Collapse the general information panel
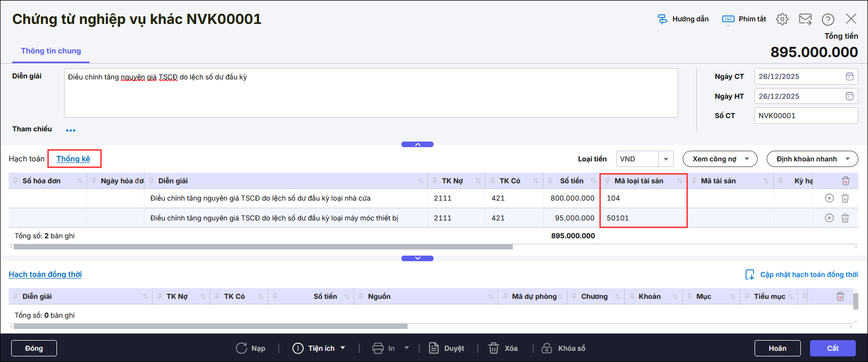Screen dimensions: 868x362 click(x=417, y=145)
